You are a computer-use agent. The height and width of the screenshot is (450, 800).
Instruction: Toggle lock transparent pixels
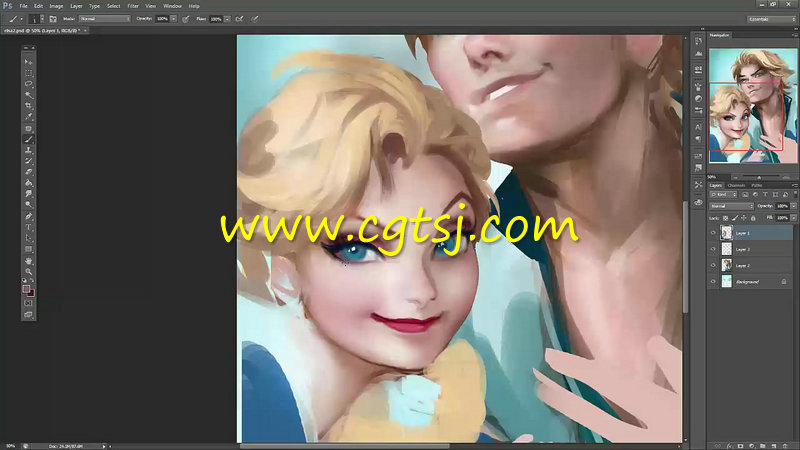[726, 218]
